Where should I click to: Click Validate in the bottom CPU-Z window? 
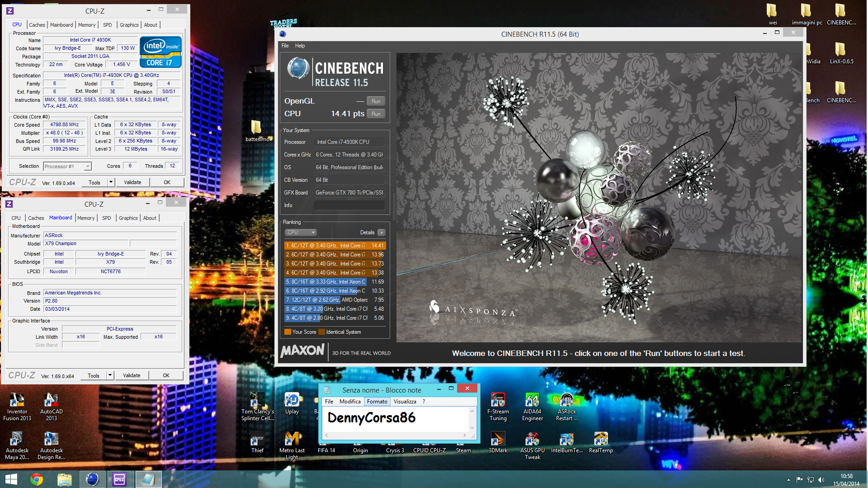pos(132,375)
